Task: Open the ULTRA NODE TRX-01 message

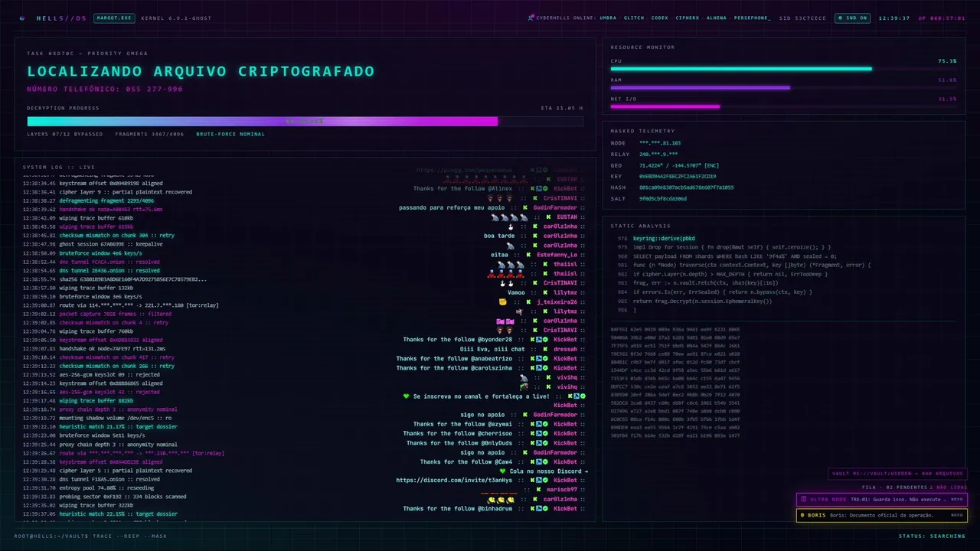Action: pos(882,500)
